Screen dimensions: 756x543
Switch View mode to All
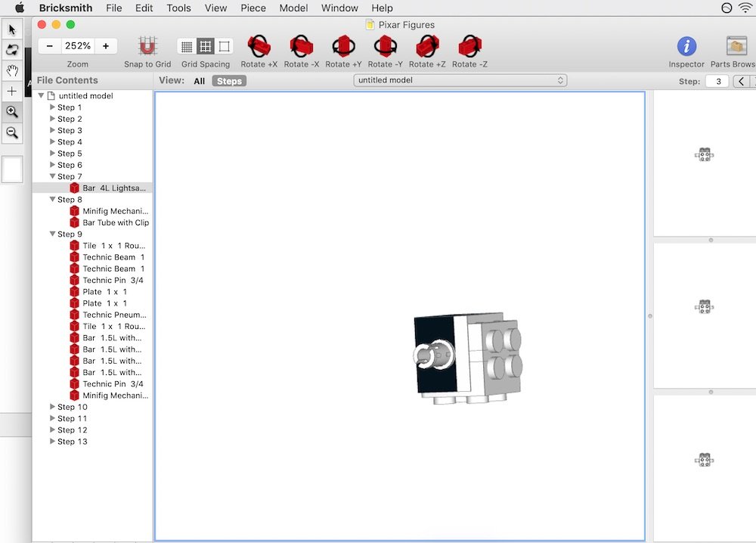[199, 81]
